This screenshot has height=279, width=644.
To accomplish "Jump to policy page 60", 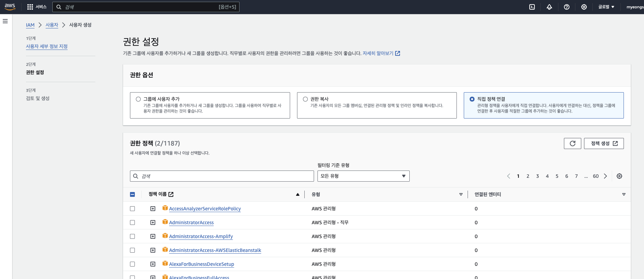I will 596,176.
